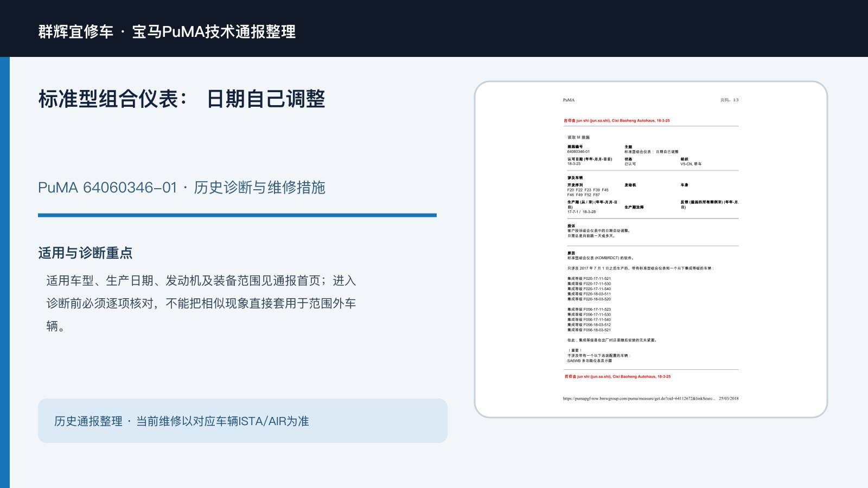
Task: Click the 原因 cause section heading
Action: click(571, 253)
